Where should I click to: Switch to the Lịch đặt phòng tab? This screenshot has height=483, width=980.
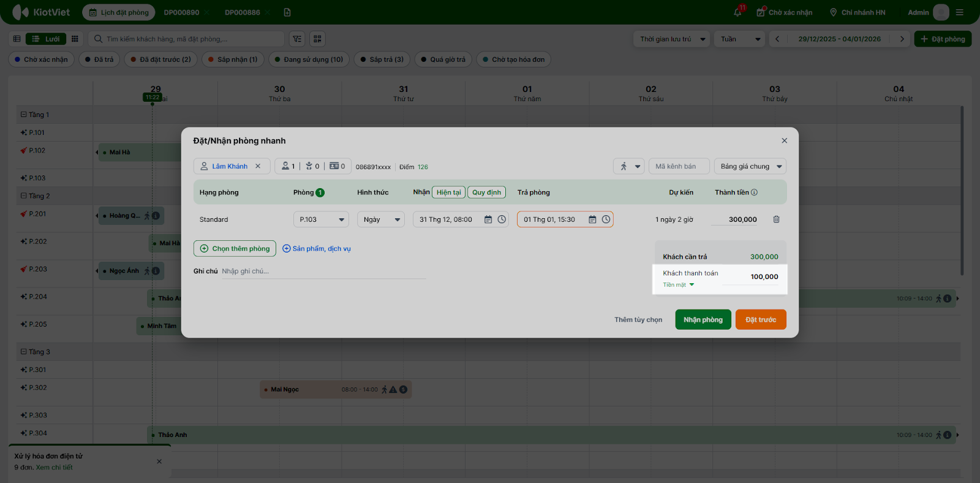point(119,12)
